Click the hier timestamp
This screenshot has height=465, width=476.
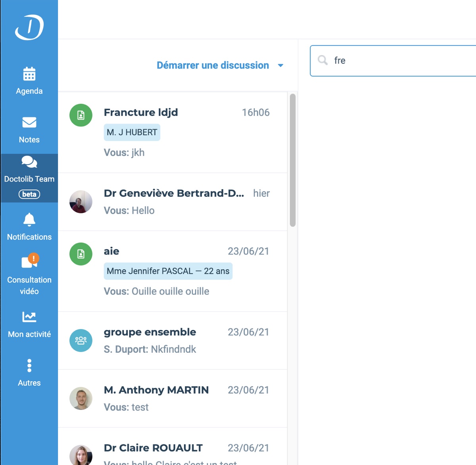(261, 193)
